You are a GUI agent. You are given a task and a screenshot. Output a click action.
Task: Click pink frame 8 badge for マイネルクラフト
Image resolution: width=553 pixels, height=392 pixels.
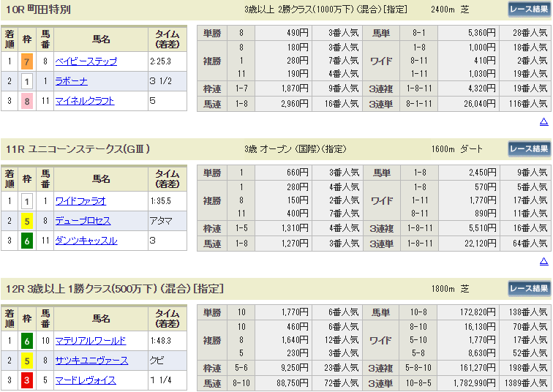click(x=27, y=101)
